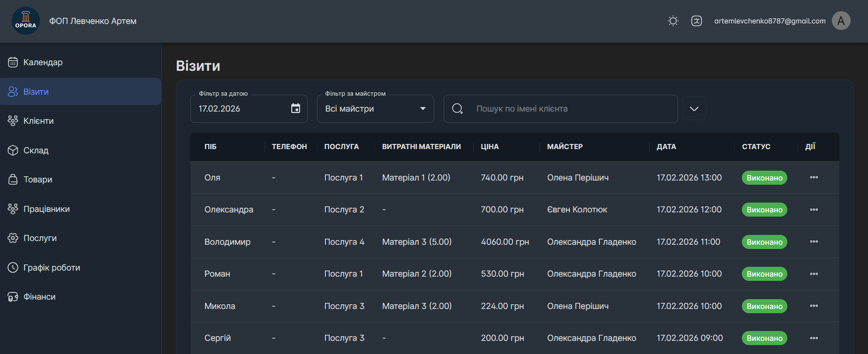Click the language translate icon in header

tap(696, 21)
